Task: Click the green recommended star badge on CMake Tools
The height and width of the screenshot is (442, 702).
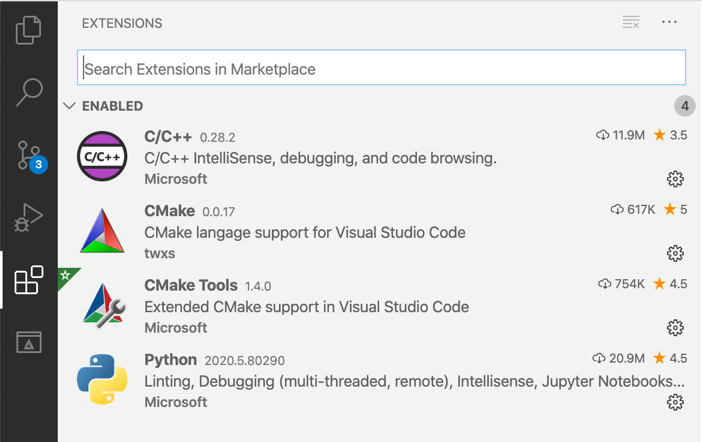Action: (x=66, y=275)
